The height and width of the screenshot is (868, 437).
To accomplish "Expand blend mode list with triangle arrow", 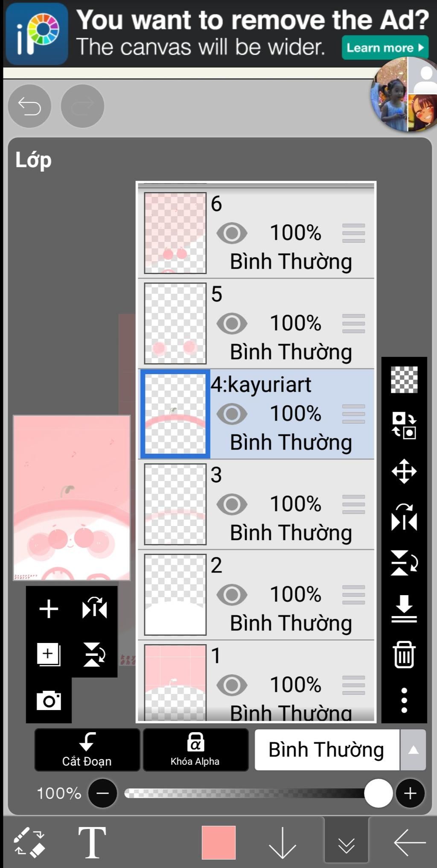I will click(x=413, y=750).
